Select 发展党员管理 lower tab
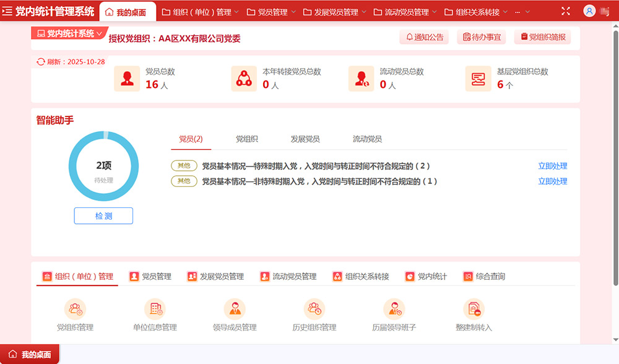Image resolution: width=619 pixels, height=364 pixels. (215, 276)
